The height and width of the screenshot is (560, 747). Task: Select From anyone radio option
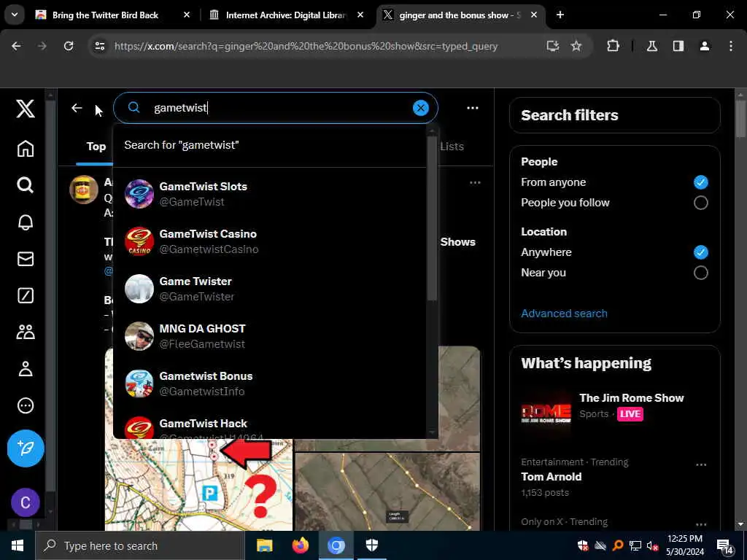pos(700,182)
